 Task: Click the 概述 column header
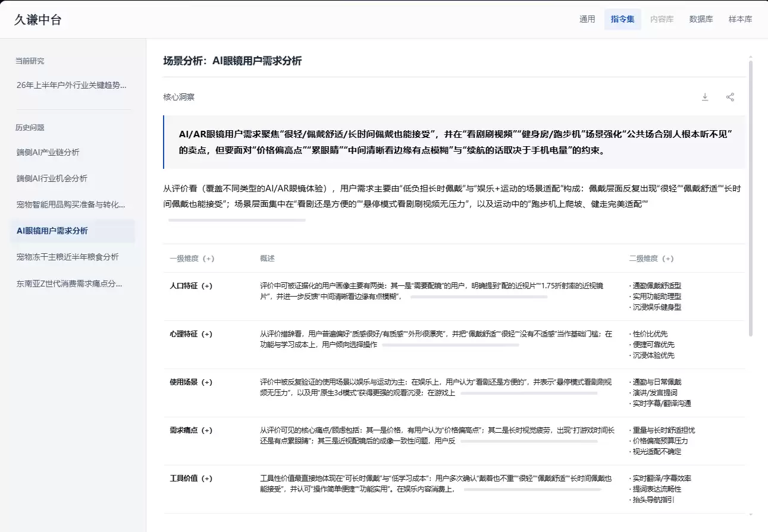(x=267, y=259)
